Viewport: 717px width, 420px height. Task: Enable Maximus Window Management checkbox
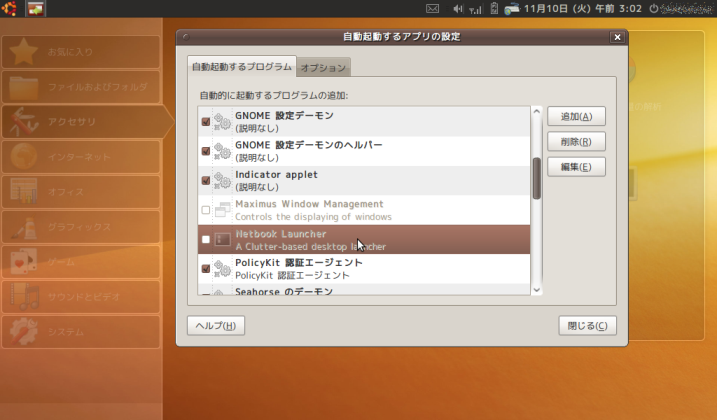[206, 210]
